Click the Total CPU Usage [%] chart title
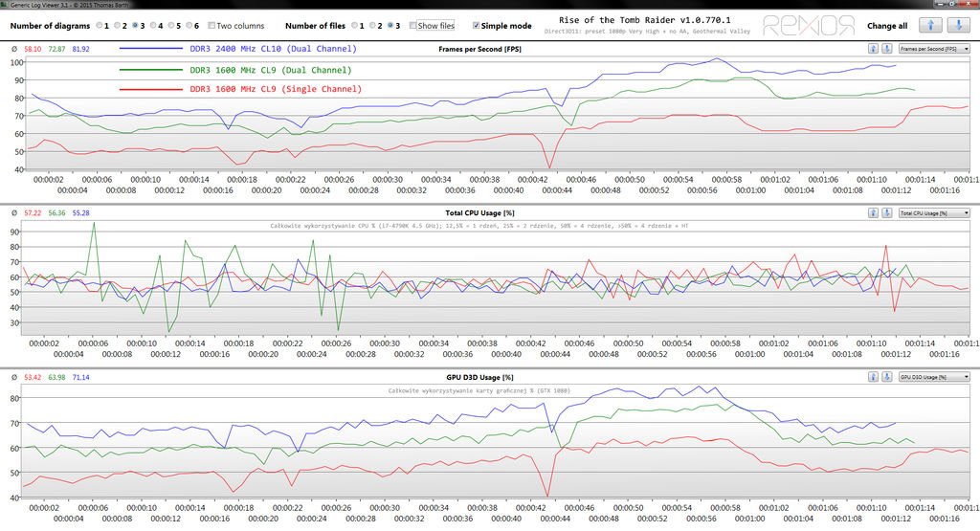The image size is (980, 531). pos(479,213)
